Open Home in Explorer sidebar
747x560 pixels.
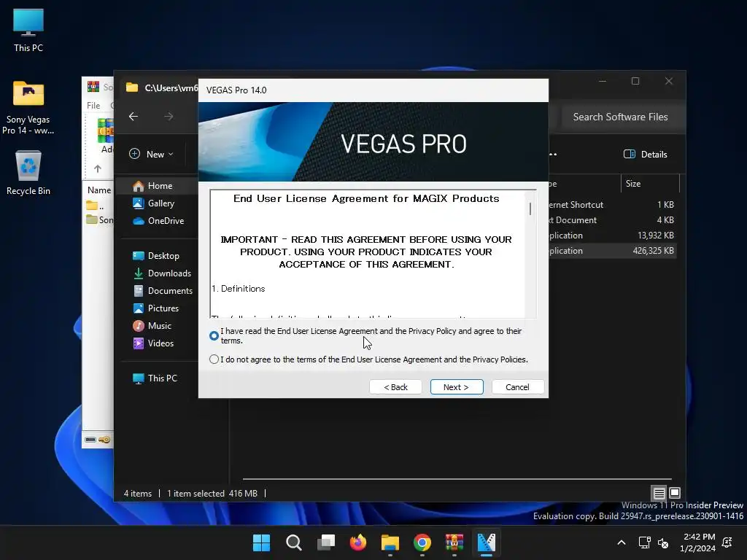pyautogui.click(x=160, y=186)
